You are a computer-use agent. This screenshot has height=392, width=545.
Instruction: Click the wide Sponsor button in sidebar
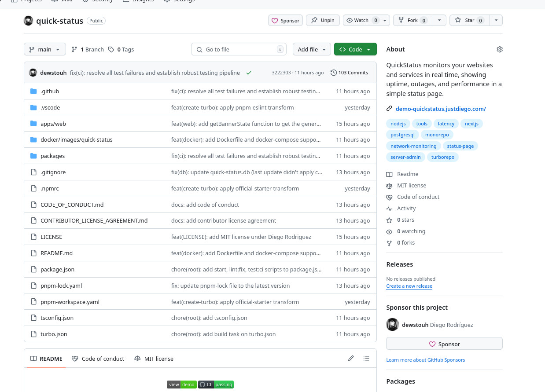pyautogui.click(x=444, y=344)
